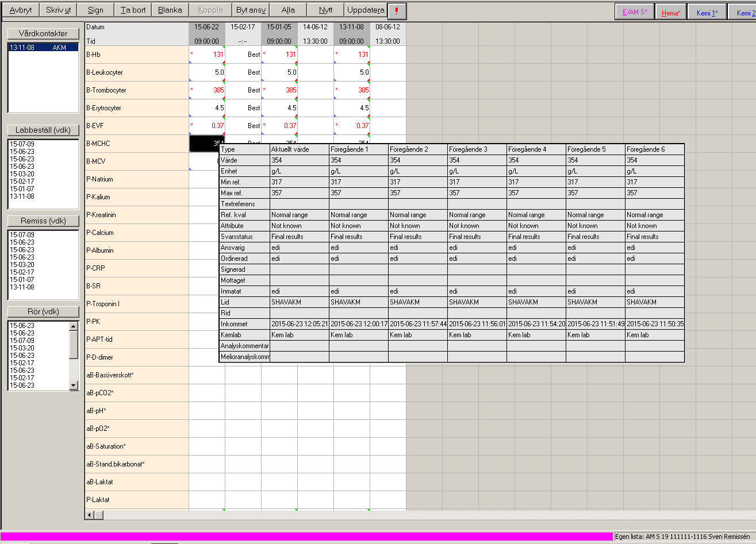Click B-EVF value 0.37 under 13-11-08

[352, 126]
